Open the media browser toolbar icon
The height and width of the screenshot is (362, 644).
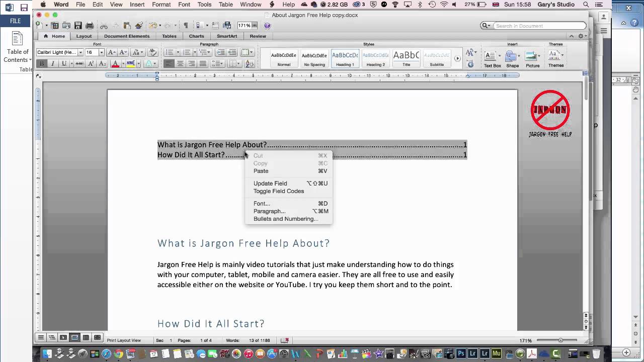(227, 26)
